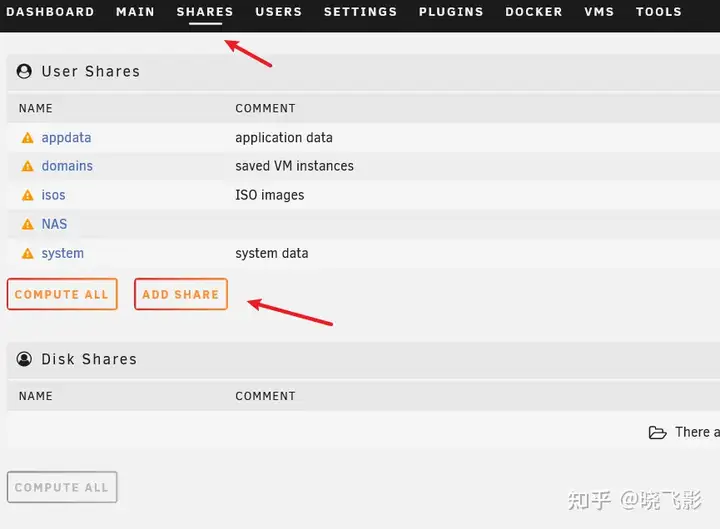Click the 'saved VM instances' comment
Viewport: 720px width, 529px height.
[294, 166]
